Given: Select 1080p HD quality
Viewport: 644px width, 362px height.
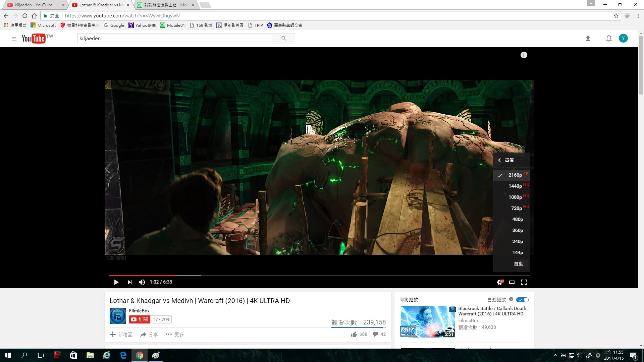Looking at the screenshot, I should (x=511, y=197).
